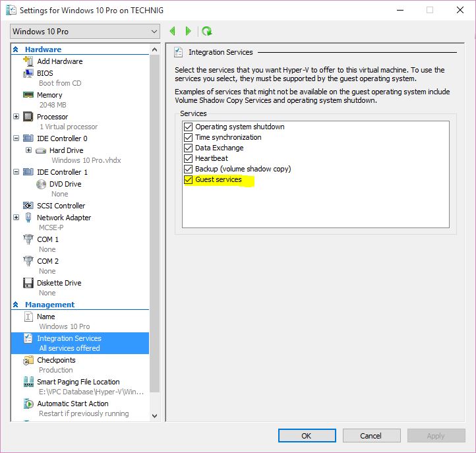Viewport: 476px width, 453px height.
Task: Click '1 Virtual processor' text
Action: click(x=69, y=127)
